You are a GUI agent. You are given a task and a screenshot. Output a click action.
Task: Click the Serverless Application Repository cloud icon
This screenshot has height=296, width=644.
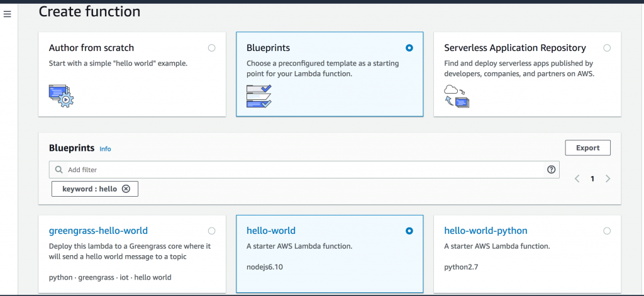457,96
